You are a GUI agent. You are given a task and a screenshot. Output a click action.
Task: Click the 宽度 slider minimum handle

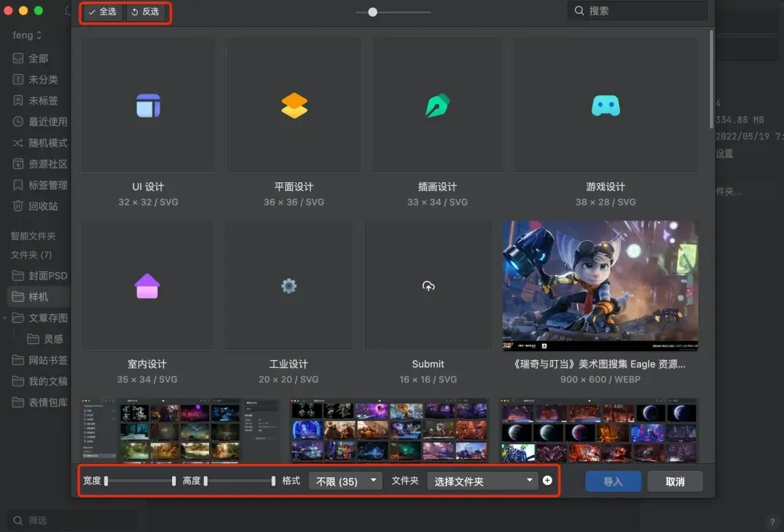(106, 481)
